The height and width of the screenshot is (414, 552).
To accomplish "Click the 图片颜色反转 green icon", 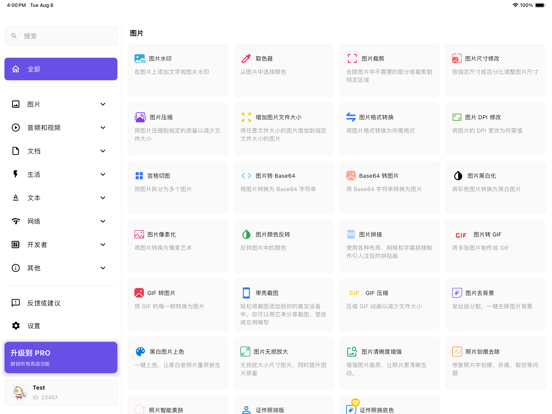I will click(246, 234).
